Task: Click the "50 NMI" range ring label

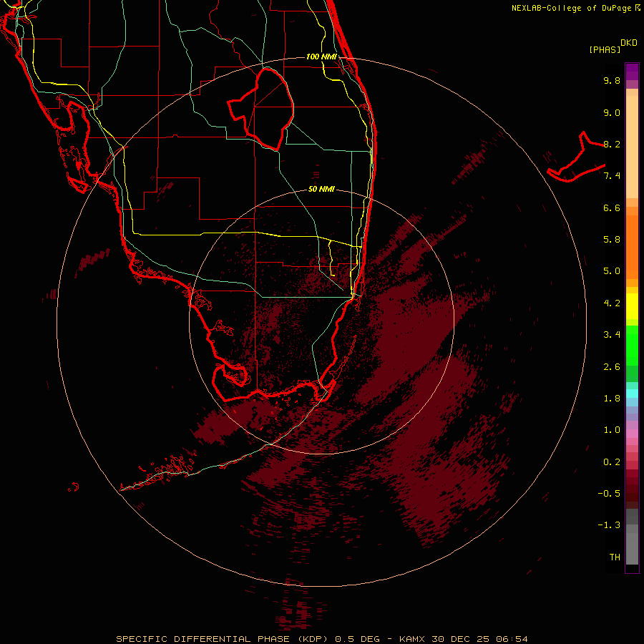Action: click(x=321, y=189)
